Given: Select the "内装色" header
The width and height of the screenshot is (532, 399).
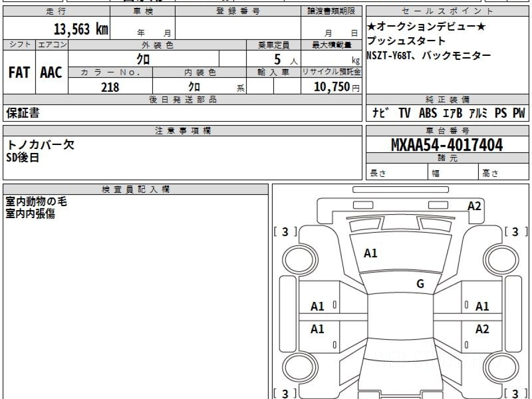Looking at the screenshot, I should click(x=199, y=72).
